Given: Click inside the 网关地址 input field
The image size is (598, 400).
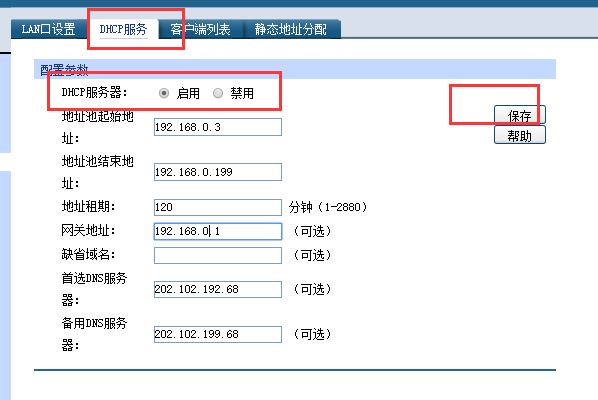Looking at the screenshot, I should [218, 231].
